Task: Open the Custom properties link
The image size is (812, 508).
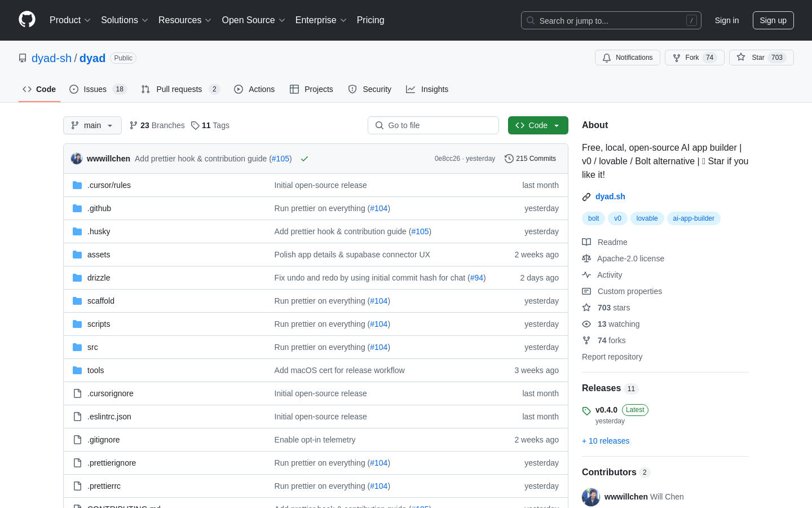Action: point(630,291)
